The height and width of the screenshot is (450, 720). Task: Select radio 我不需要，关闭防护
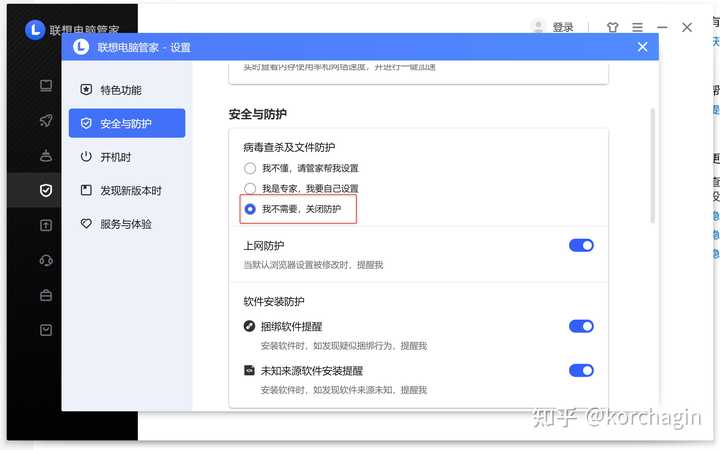coord(250,209)
